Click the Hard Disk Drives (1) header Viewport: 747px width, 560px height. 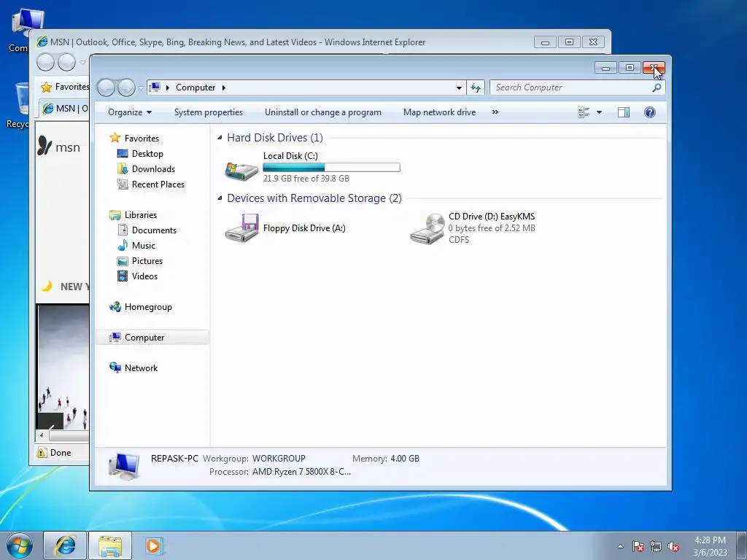click(x=275, y=138)
